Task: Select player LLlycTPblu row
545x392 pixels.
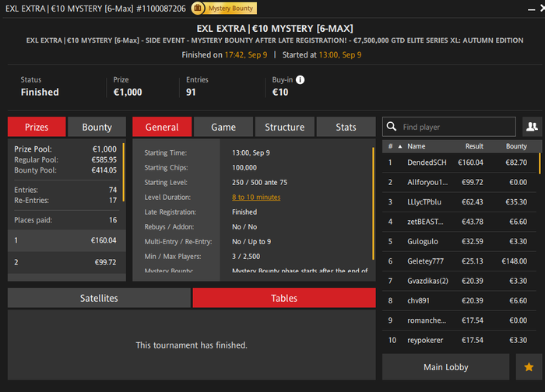Action: pyautogui.click(x=459, y=202)
